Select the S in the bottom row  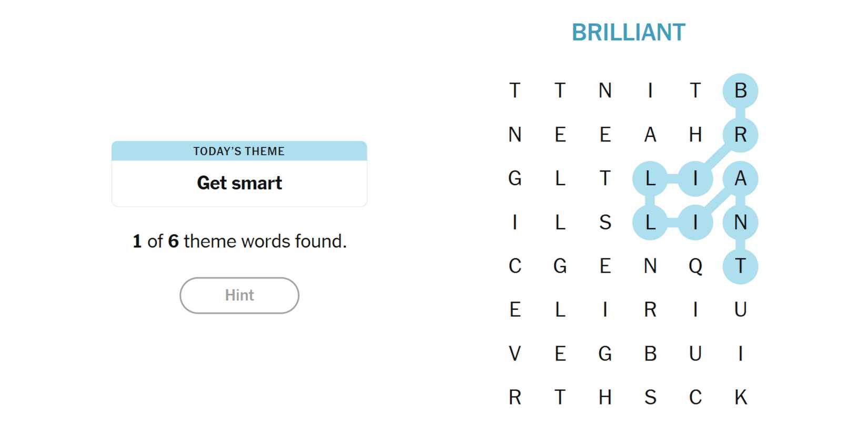650,397
